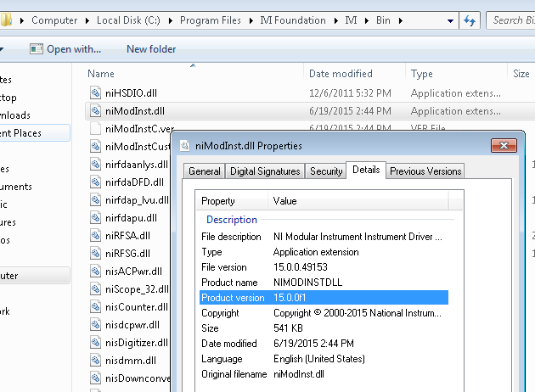Image resolution: width=535 pixels, height=392 pixels.
Task: Select the niHSDIO.dll file name
Action: tap(131, 93)
